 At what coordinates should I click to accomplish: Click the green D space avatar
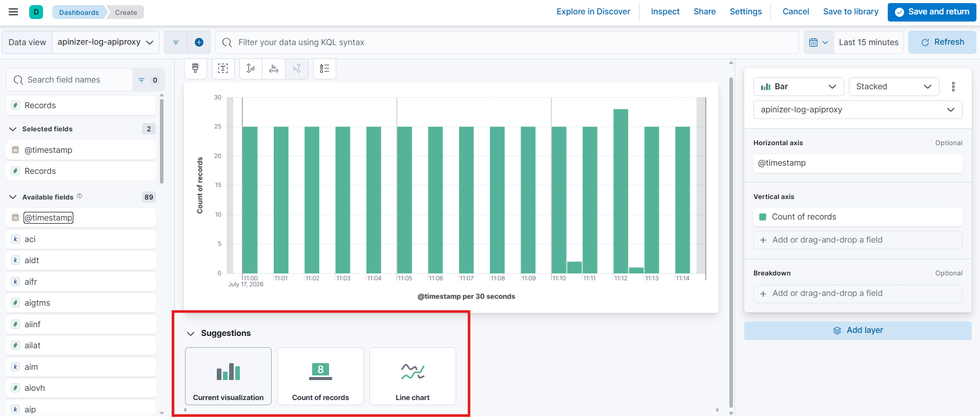point(36,12)
